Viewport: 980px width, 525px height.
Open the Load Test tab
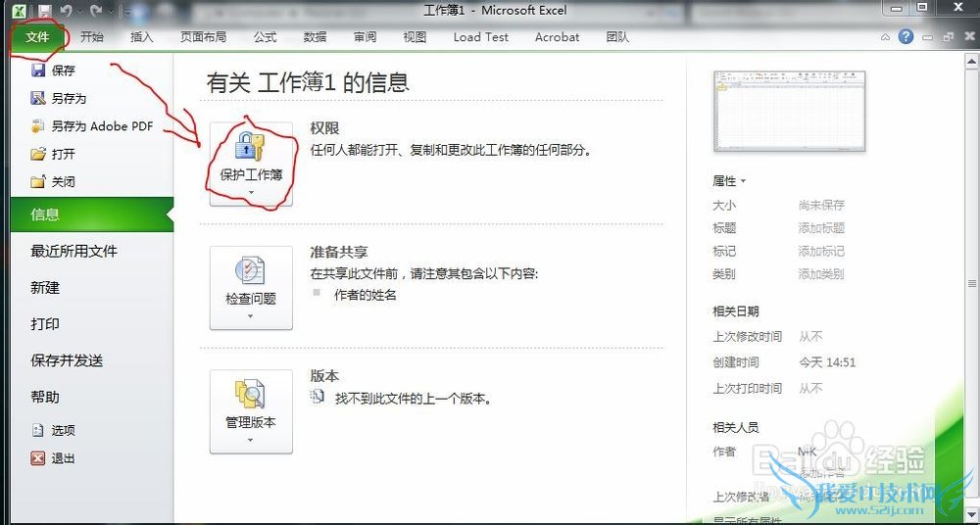pos(480,37)
